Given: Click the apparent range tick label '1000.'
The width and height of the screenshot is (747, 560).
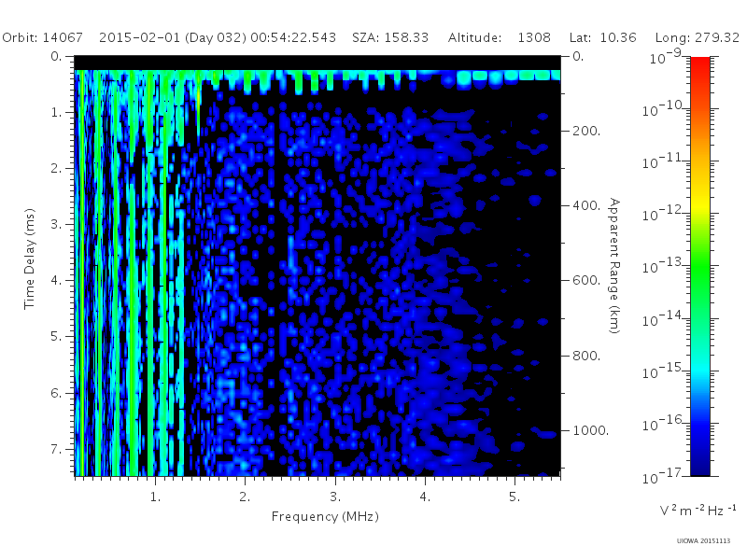Looking at the screenshot, I should click(x=591, y=430).
